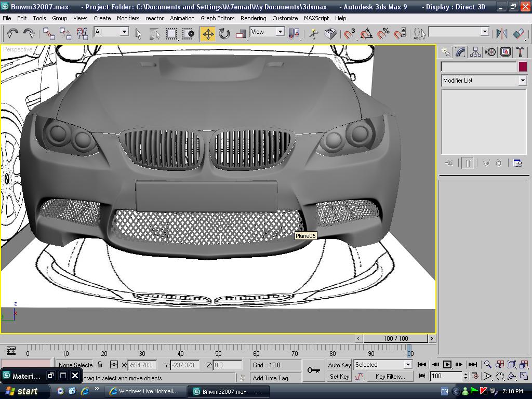
Task: Switch to the Utilities hammer tab
Action: pos(520,52)
